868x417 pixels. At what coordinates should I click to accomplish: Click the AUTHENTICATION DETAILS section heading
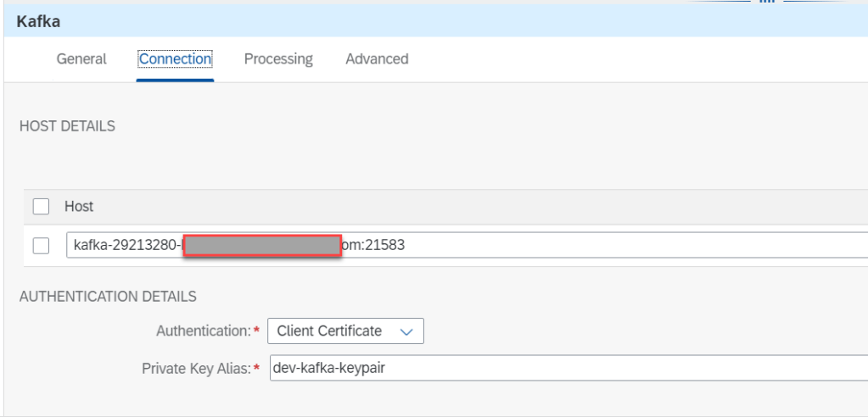[108, 297]
